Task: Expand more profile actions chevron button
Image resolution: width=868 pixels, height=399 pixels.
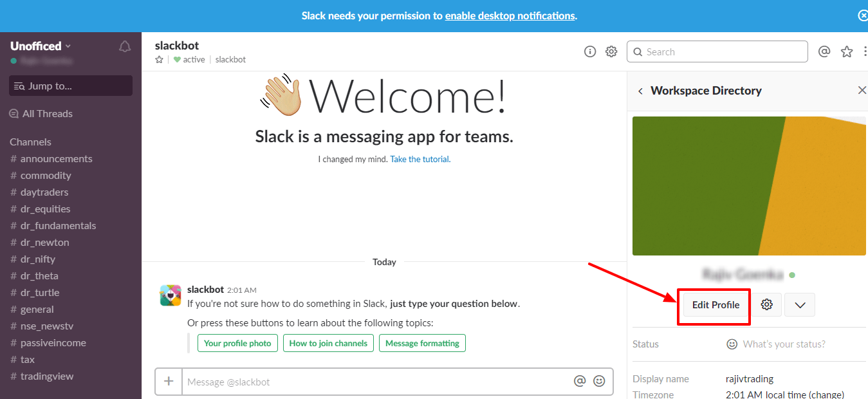Action: (800, 305)
